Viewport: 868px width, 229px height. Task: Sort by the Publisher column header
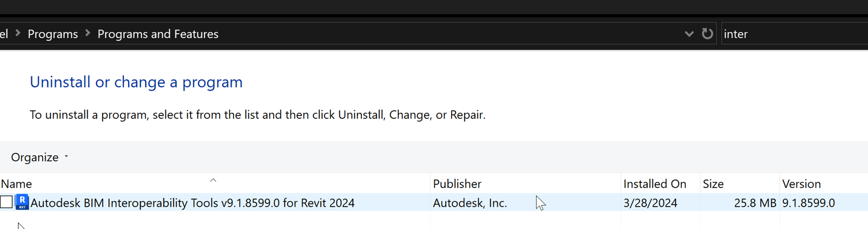(x=457, y=184)
